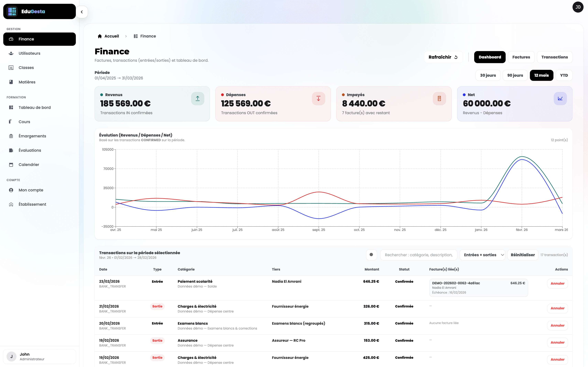Switch to the Transactions tab
This screenshot has width=588, height=367.
554,57
